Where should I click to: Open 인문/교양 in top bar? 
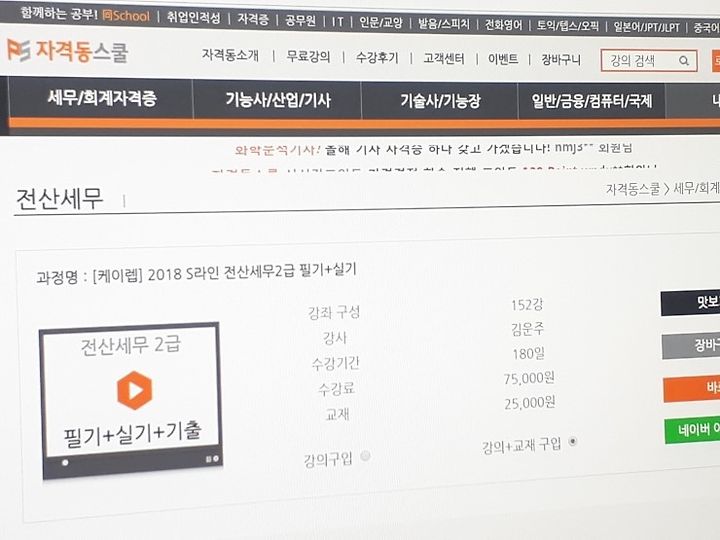click(380, 22)
